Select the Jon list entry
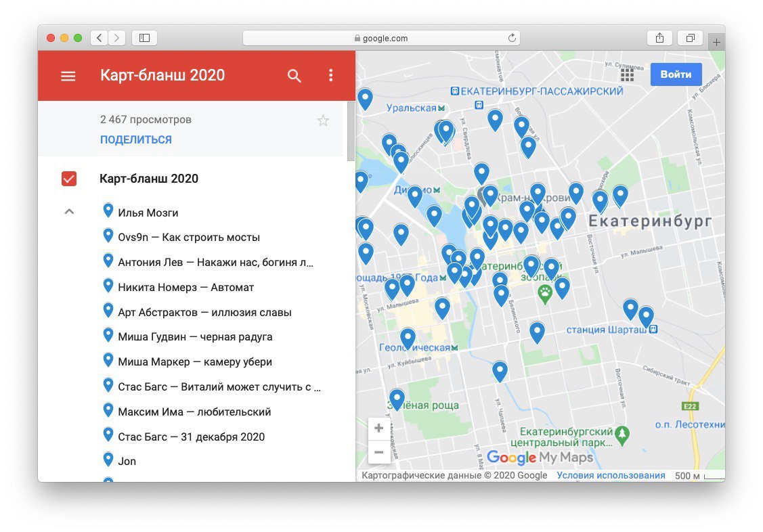The image size is (763, 532). [x=127, y=461]
